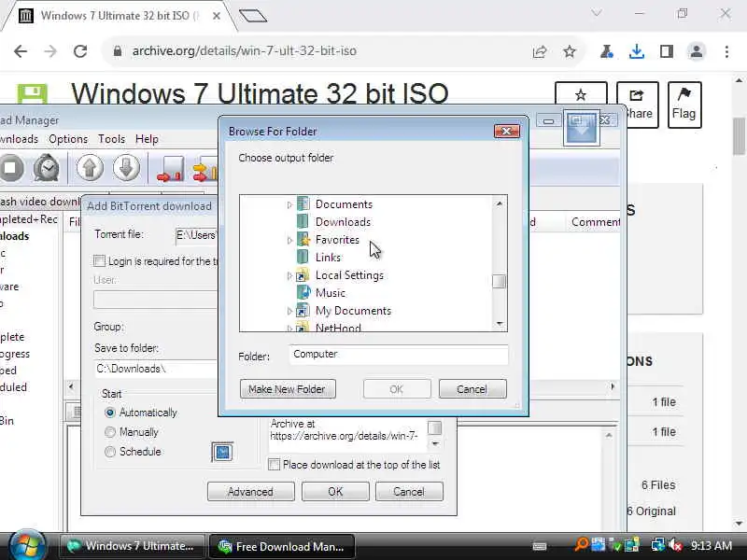747x560 pixels.
Task: Click the share page icon in address bar
Action: [x=540, y=51]
